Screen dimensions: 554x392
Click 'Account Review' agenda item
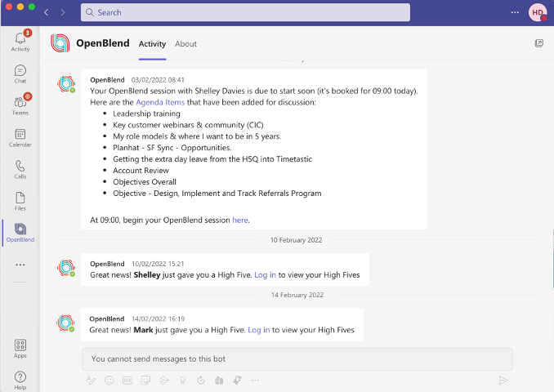tap(141, 170)
